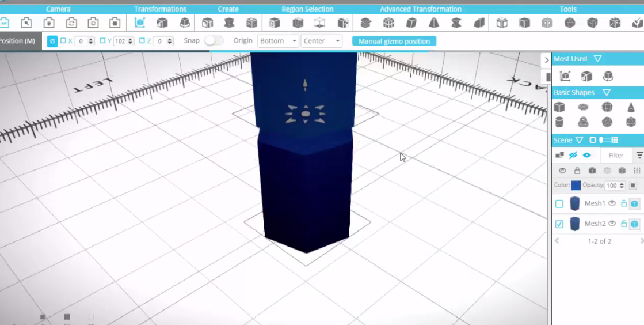The width and height of the screenshot is (644, 325).
Task: Step the X position value
Action: pyautogui.click(x=91, y=41)
